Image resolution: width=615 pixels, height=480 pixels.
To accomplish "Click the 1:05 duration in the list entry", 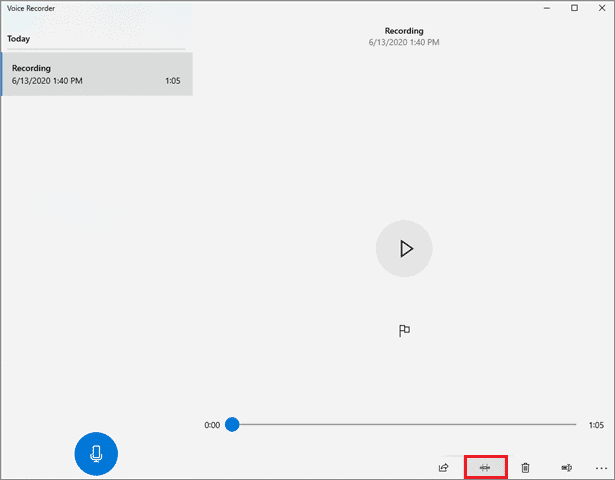I will (173, 81).
